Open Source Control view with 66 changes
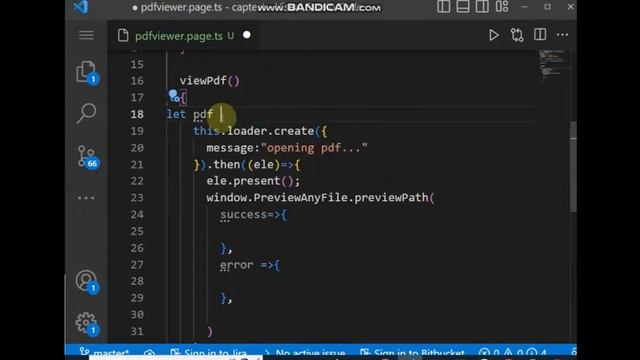 pyautogui.click(x=87, y=157)
